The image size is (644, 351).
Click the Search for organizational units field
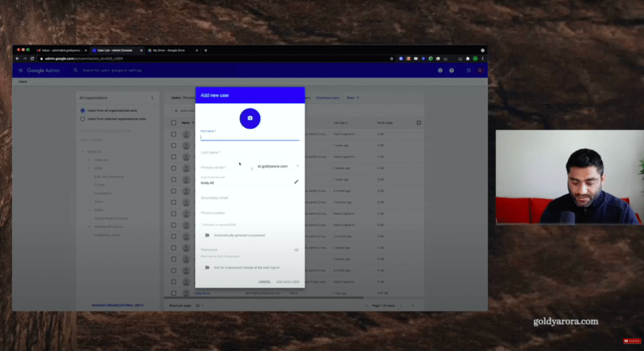(x=117, y=131)
